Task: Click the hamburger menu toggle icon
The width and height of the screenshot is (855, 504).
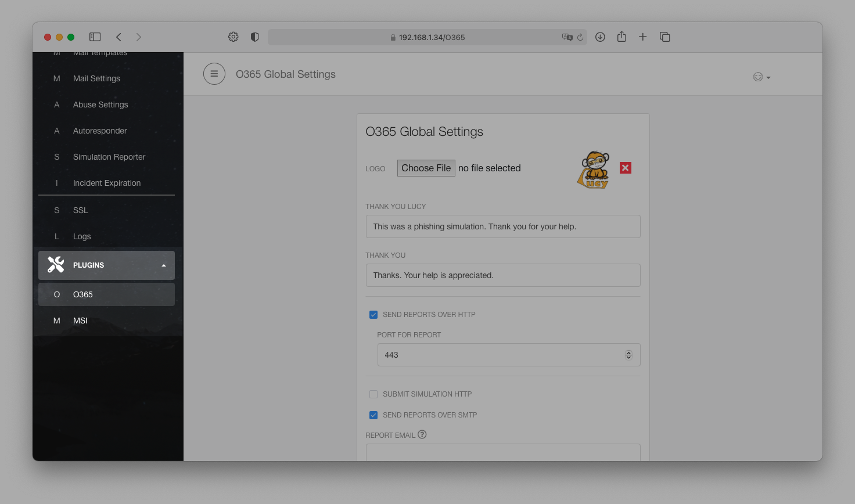Action: (x=214, y=74)
